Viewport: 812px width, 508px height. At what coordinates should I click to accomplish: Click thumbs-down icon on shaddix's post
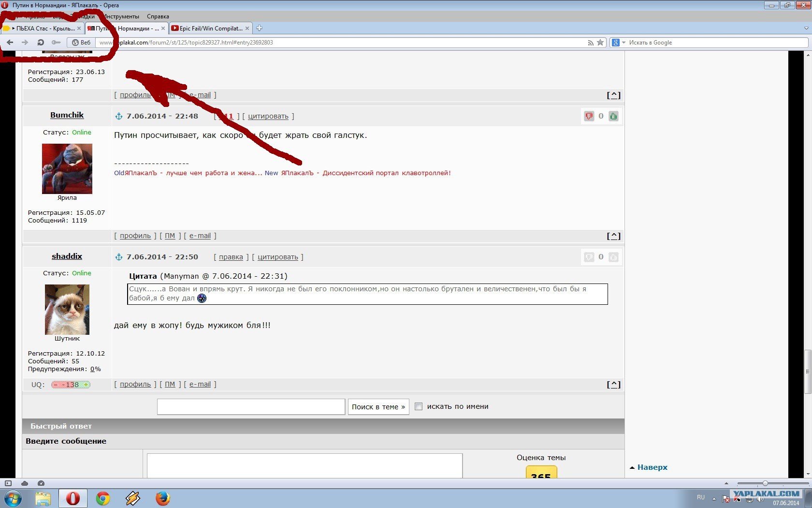589,257
